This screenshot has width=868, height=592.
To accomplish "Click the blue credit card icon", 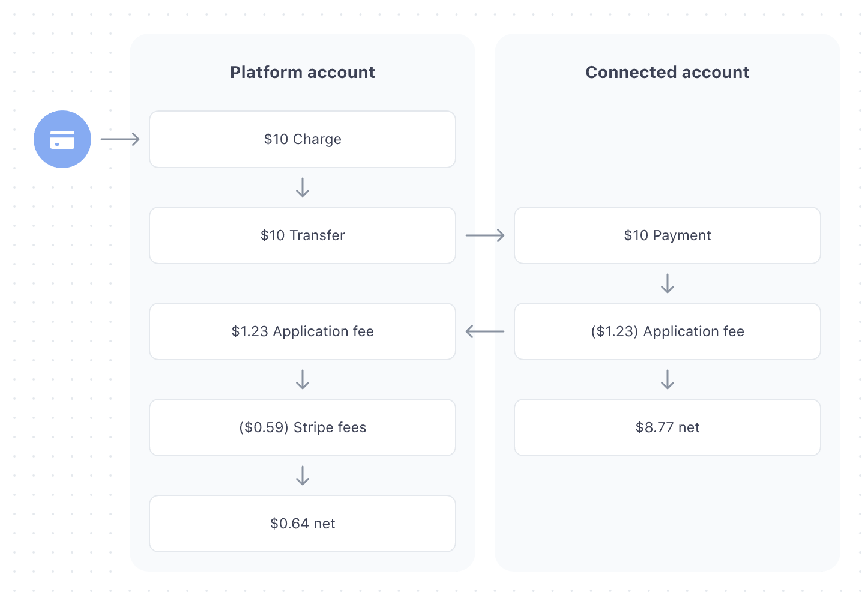I will 62,139.
